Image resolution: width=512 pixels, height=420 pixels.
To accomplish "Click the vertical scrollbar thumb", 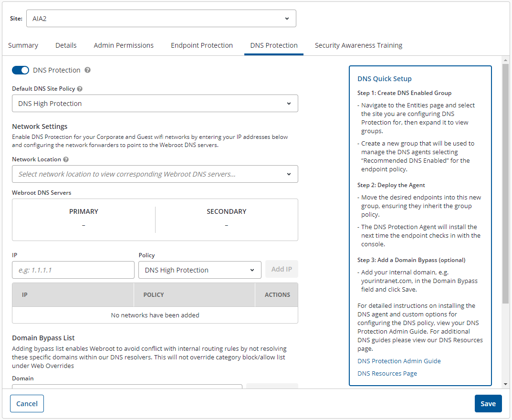I will pos(505,184).
